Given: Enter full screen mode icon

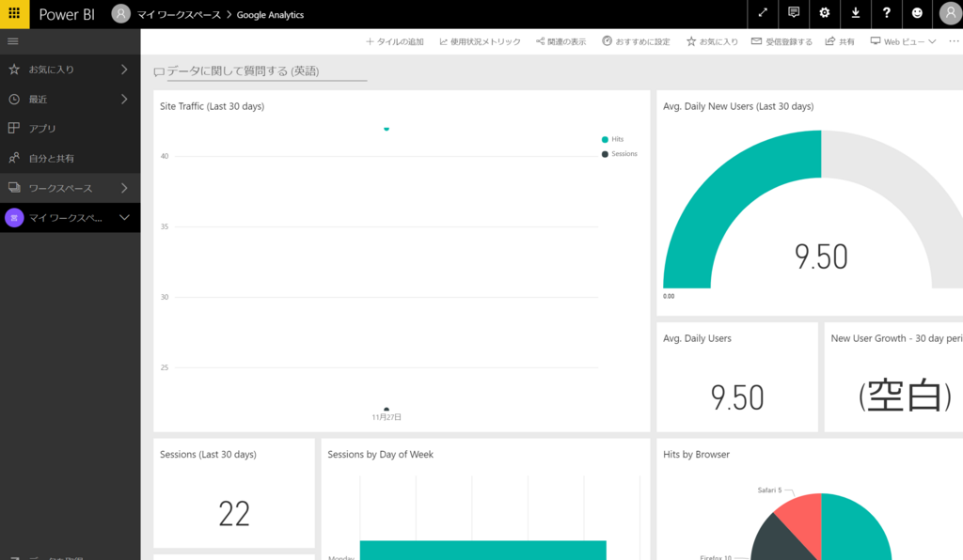Looking at the screenshot, I should (763, 13).
